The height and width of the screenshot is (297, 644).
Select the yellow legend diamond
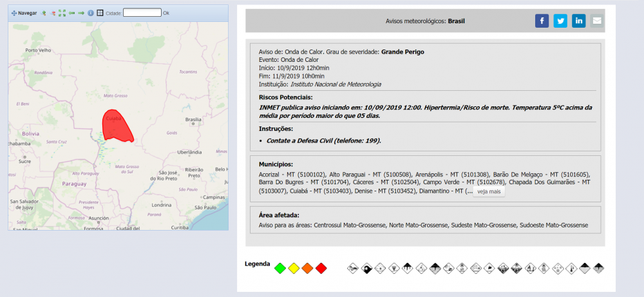coord(294,268)
